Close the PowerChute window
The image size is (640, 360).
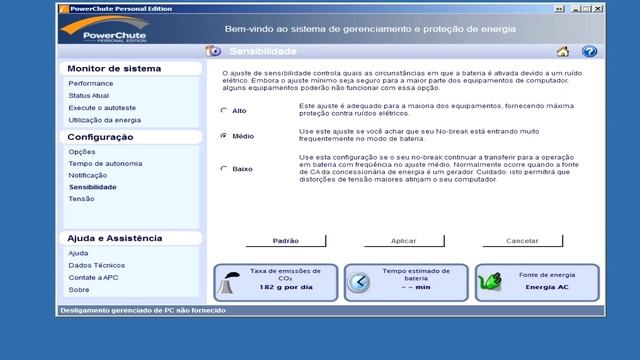point(598,9)
